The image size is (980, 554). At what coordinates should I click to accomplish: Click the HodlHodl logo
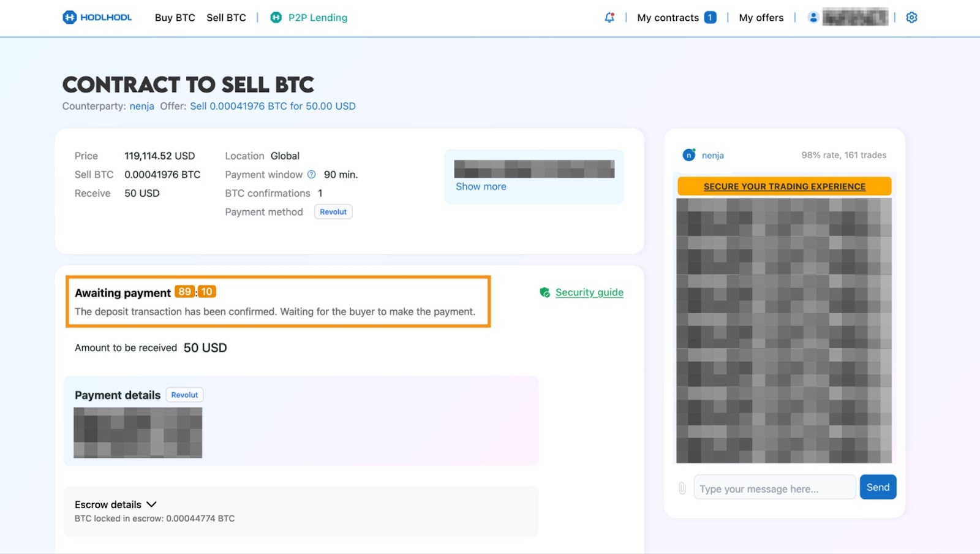97,17
